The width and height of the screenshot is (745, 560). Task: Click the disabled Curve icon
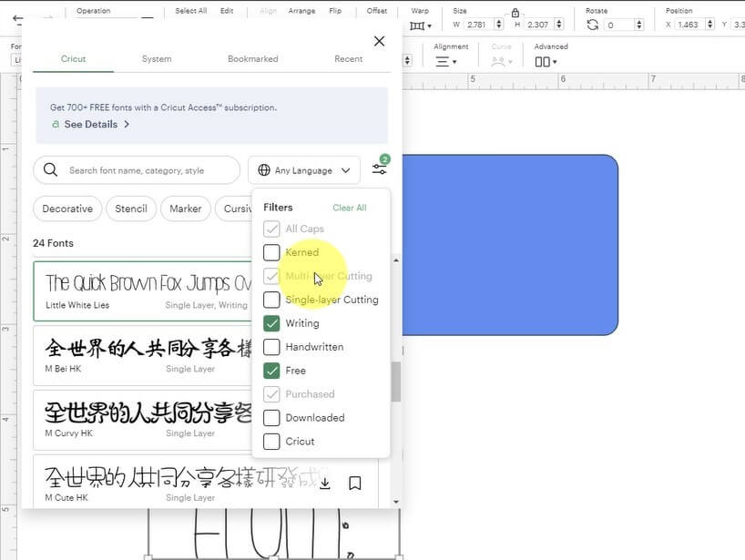[x=498, y=62]
